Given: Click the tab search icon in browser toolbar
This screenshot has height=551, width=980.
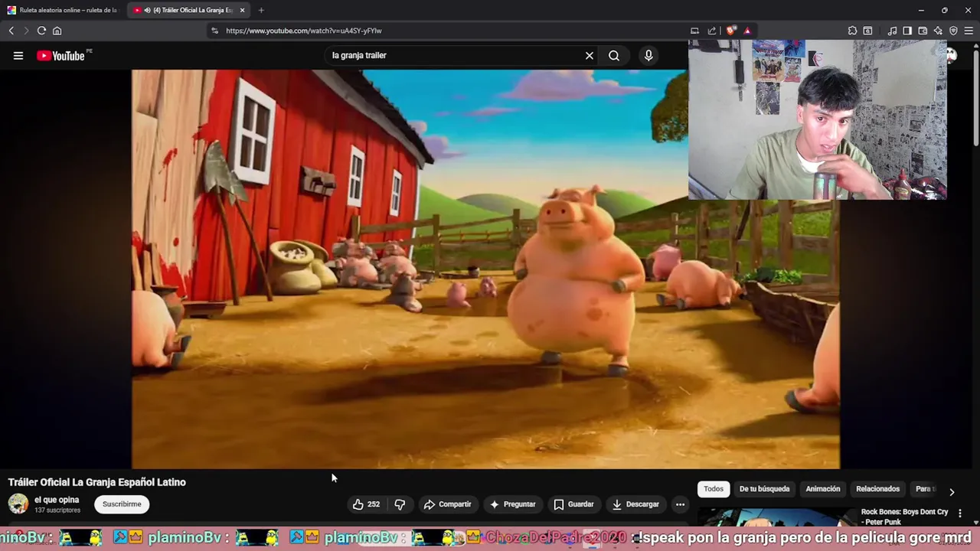Looking at the screenshot, I should click(x=867, y=31).
